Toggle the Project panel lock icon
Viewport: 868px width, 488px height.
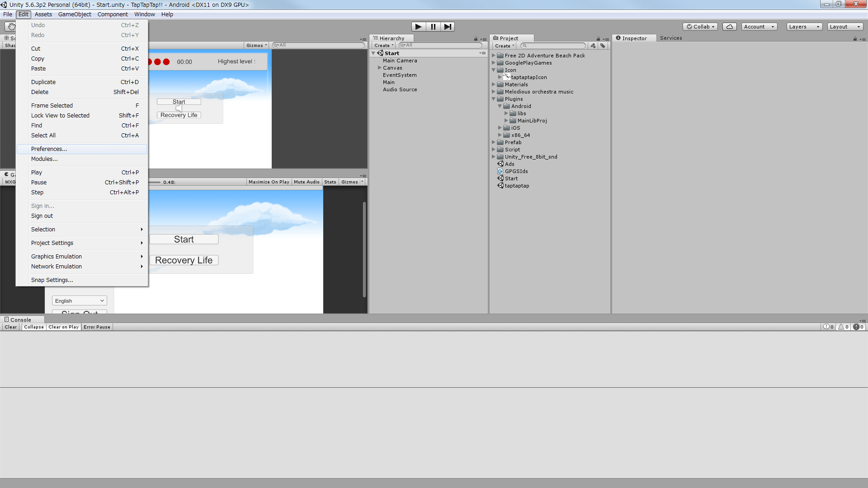(x=598, y=39)
